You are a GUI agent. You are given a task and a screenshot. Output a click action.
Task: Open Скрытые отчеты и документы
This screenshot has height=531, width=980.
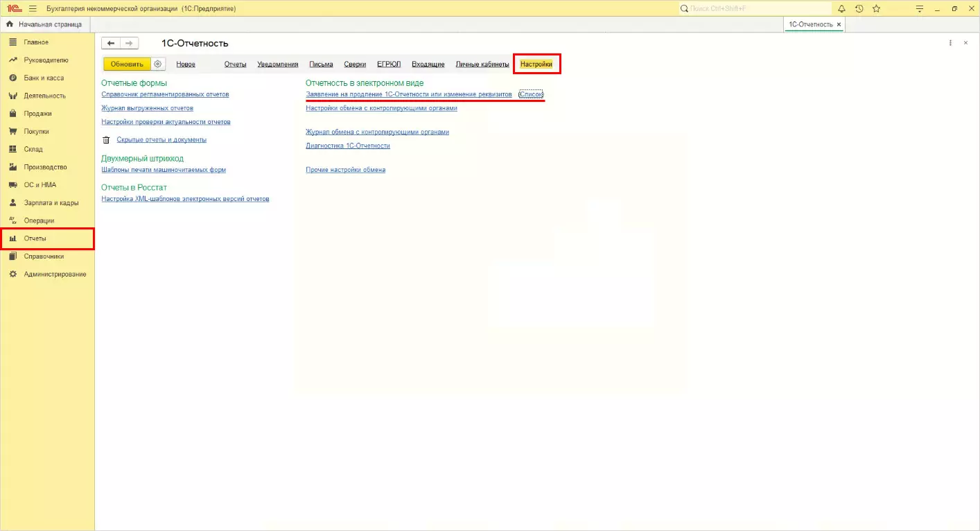click(161, 140)
